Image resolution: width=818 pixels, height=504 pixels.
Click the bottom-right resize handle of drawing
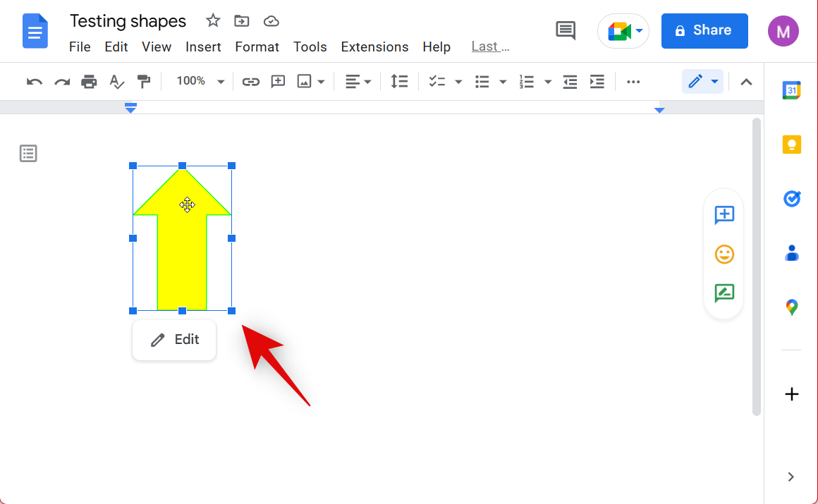[x=231, y=311]
